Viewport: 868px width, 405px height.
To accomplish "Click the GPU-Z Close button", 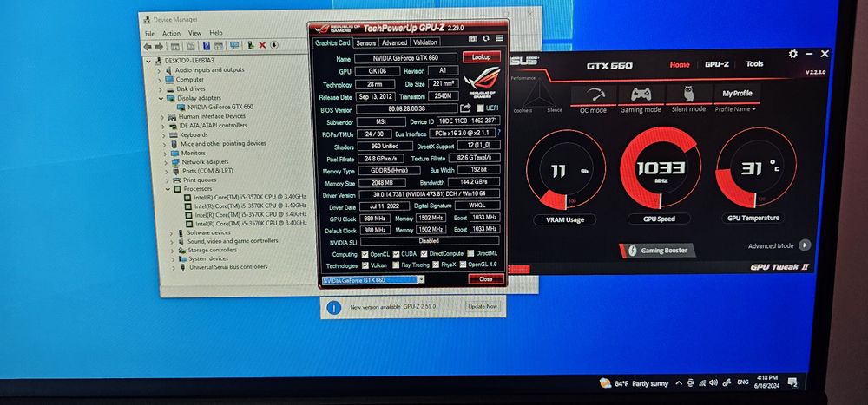I will pos(485,279).
